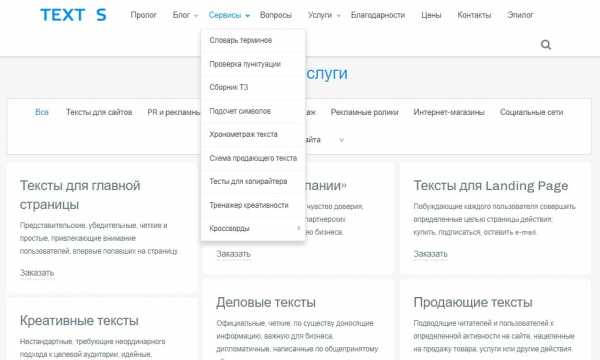Select Схема продающего текста entry

point(253,158)
